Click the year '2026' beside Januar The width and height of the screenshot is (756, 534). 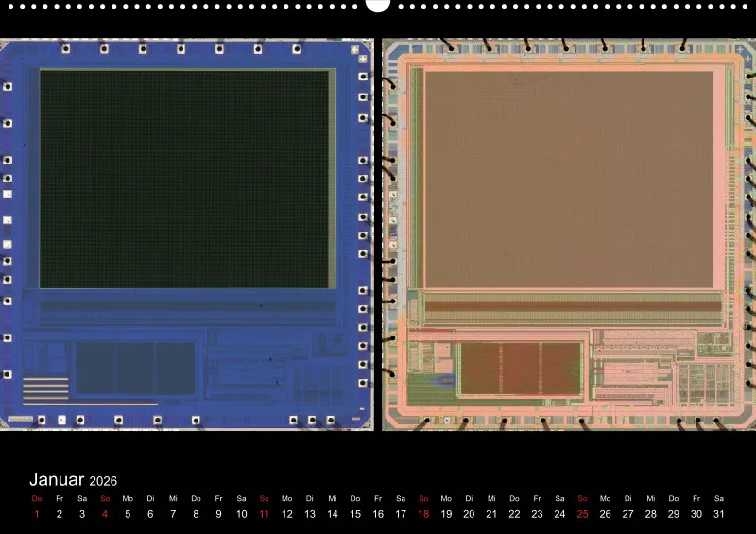(103, 481)
